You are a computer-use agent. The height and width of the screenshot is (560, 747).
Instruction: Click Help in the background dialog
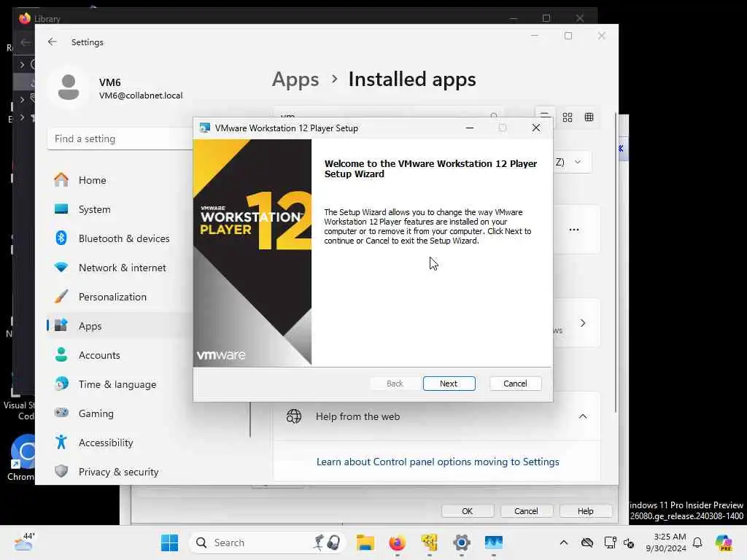[586, 511]
